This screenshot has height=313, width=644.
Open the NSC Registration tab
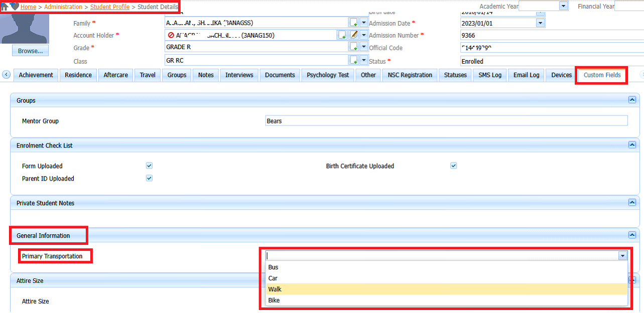click(x=410, y=75)
